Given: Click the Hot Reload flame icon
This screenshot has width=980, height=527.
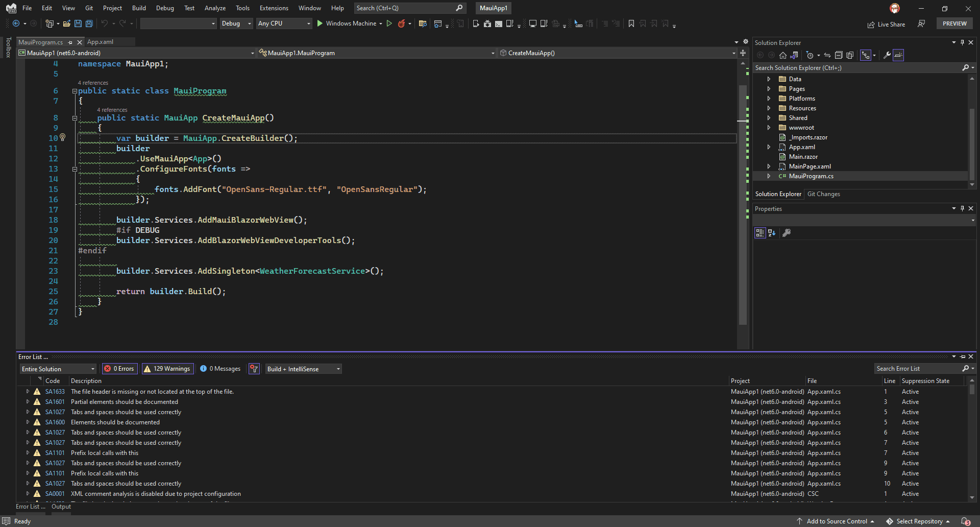Looking at the screenshot, I should click(x=402, y=23).
